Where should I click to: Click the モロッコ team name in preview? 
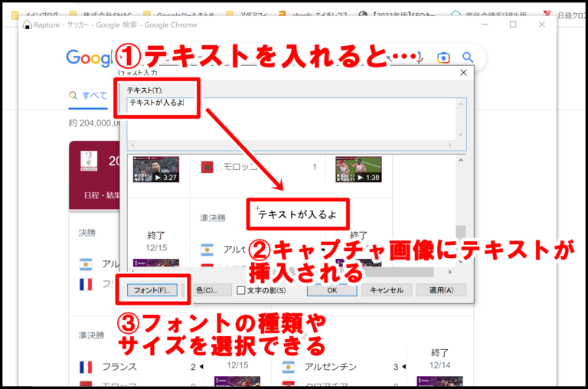[x=240, y=167]
